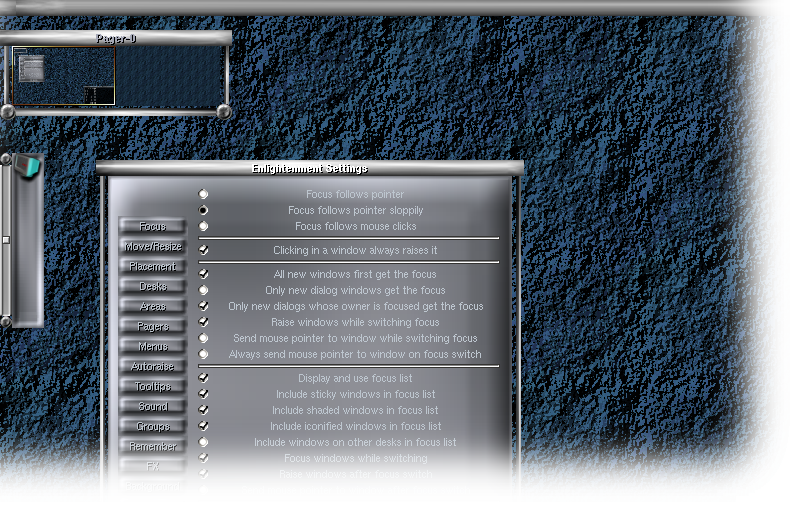Toggle Focus windows while switching checkbox
Image resolution: width=800 pixels, height=525 pixels.
[203, 458]
